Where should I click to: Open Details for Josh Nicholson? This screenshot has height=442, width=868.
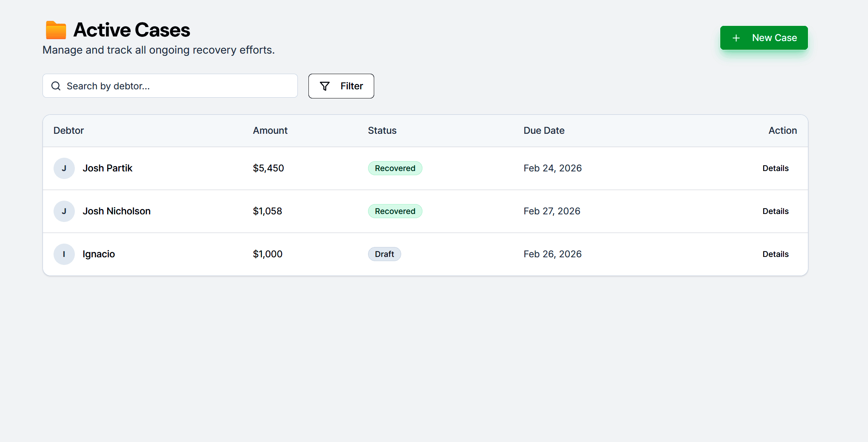tap(775, 211)
